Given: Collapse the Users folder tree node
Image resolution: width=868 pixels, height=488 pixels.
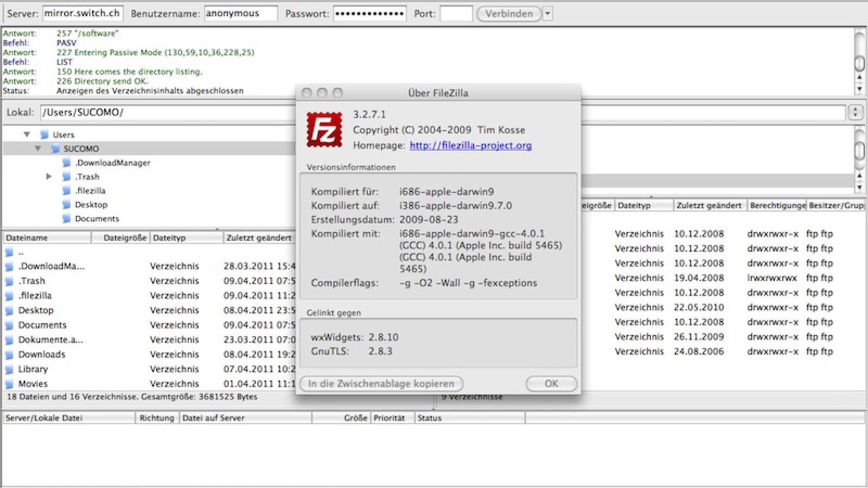Looking at the screenshot, I should [27, 134].
